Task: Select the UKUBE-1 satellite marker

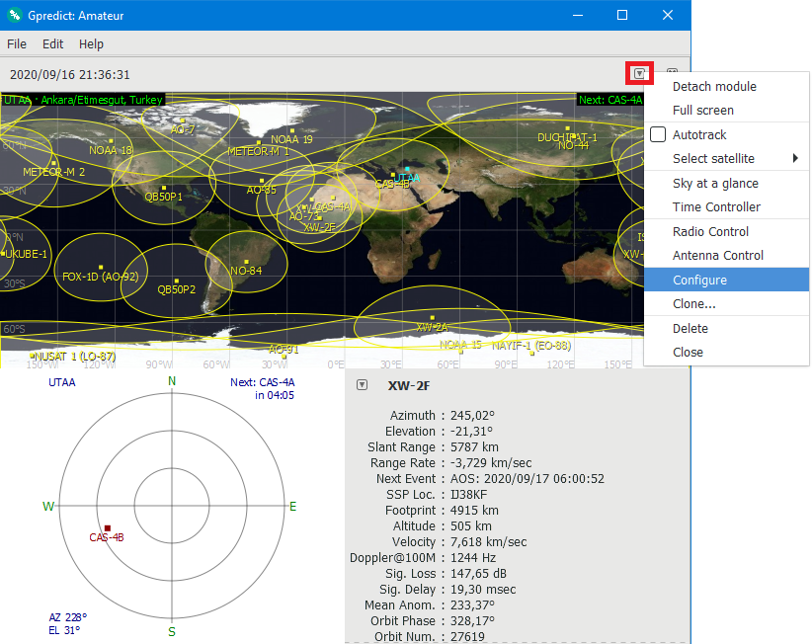Action: tap(3, 254)
